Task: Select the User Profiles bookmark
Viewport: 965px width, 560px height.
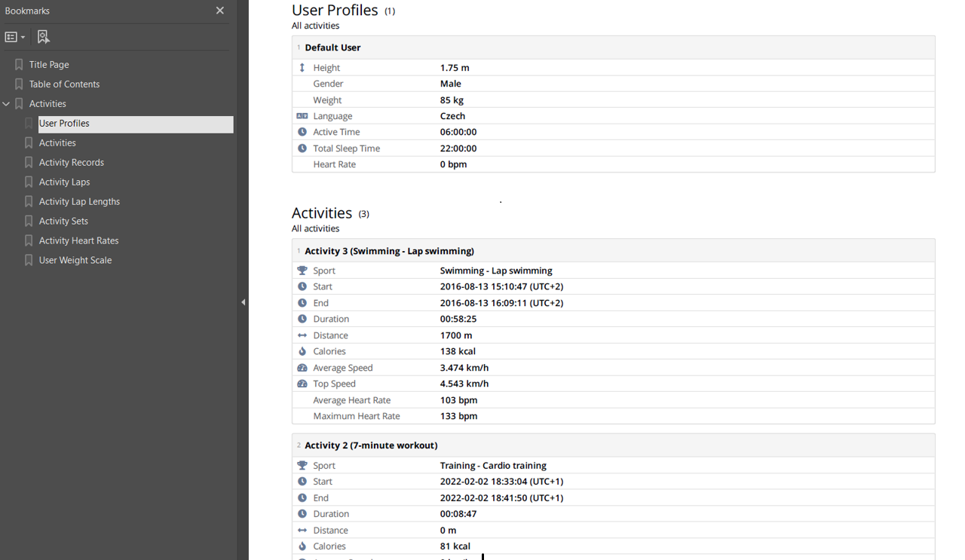Action: (x=64, y=124)
